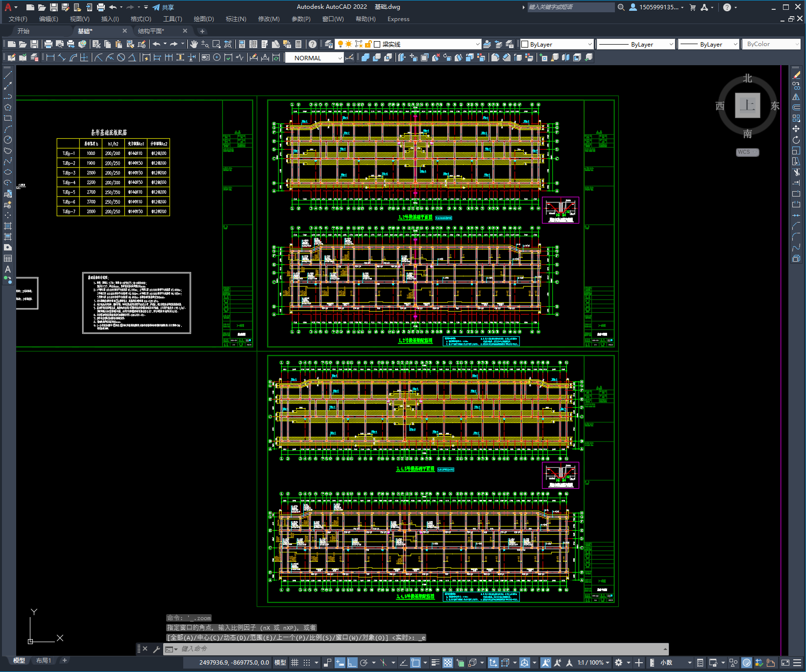Open the Help question mark icon
Viewport: 806px width, 672px height.
point(313,44)
